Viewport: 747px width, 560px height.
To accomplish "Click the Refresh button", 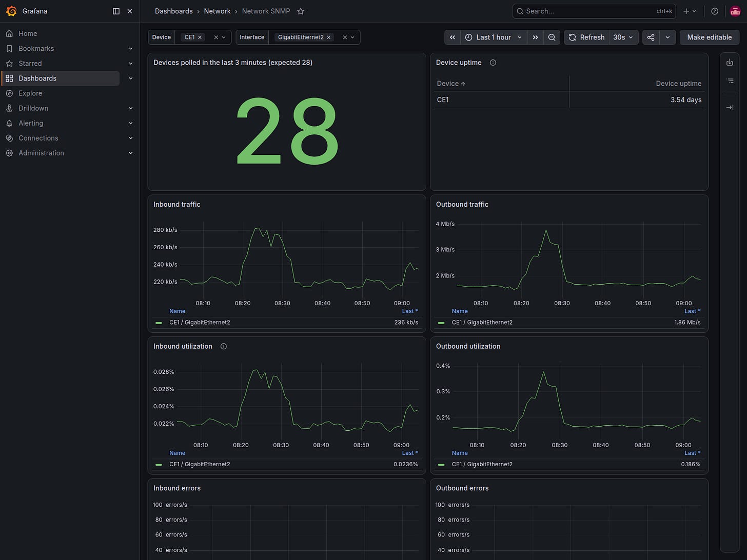I will click(x=586, y=37).
